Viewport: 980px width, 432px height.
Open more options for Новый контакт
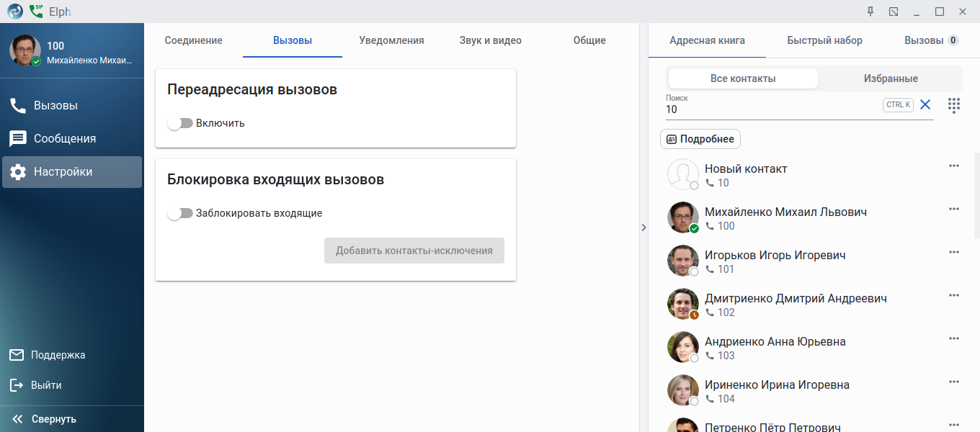[x=954, y=166]
